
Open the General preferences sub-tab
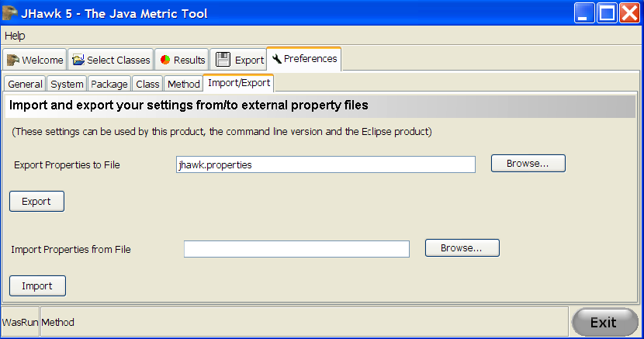tap(25, 84)
